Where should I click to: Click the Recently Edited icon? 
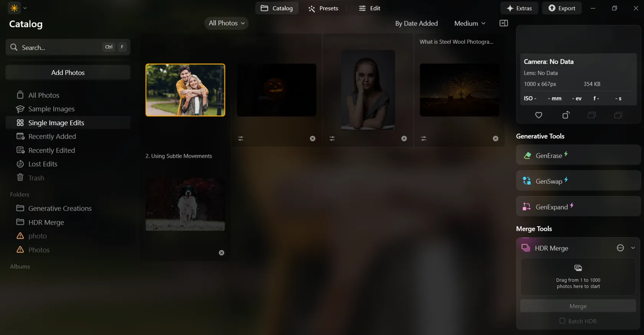[20, 150]
